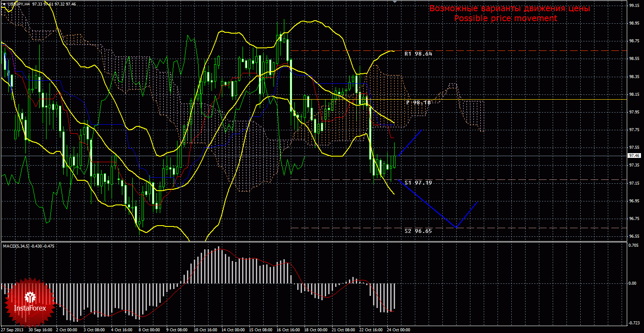Click the chart shift triangle marker at top
The width and height of the screenshot is (644, 333).
pos(395,2)
